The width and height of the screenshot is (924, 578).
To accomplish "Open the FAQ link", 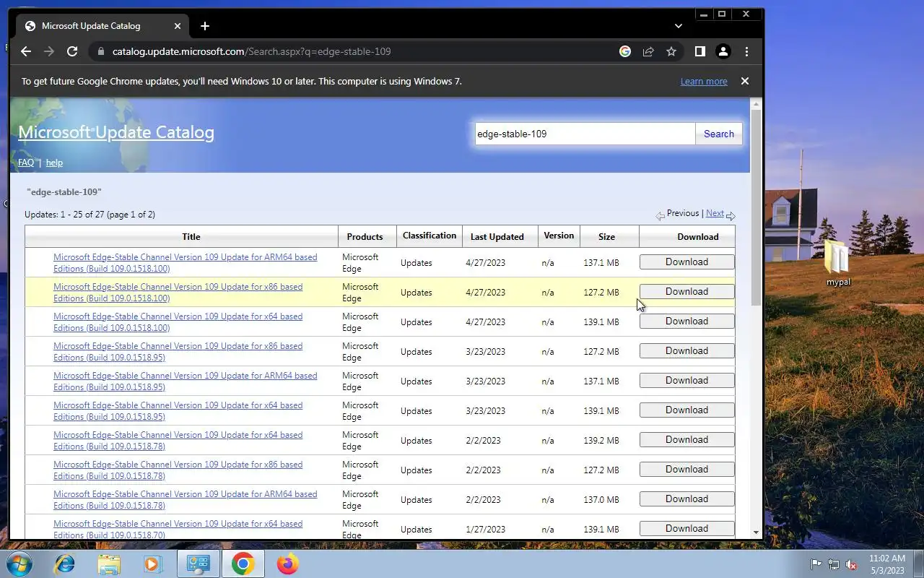I will pos(26,163).
